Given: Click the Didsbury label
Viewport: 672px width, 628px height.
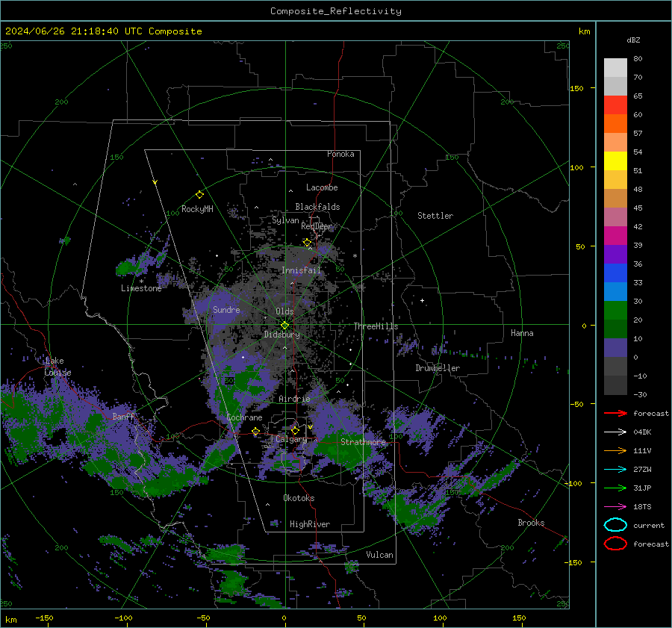Looking at the screenshot, I should point(282,335).
